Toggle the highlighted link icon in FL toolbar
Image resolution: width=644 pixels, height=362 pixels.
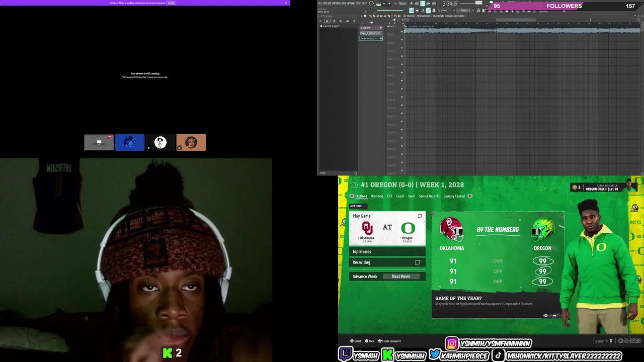coord(428,11)
